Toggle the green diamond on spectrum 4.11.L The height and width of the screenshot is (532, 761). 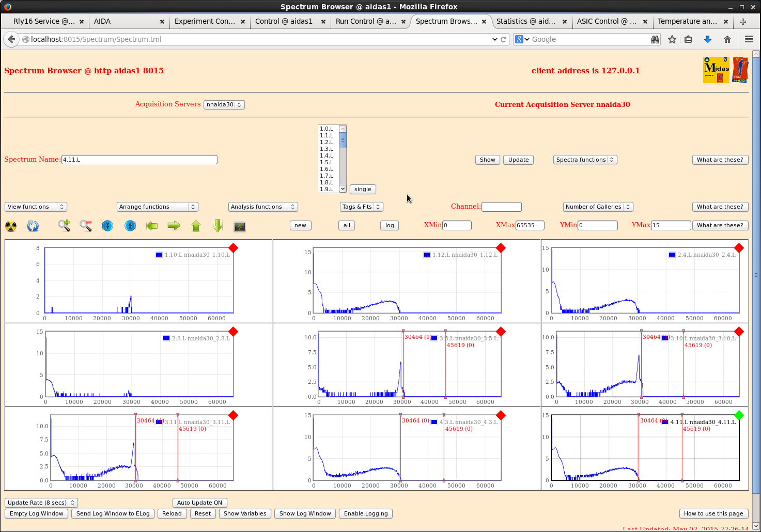click(739, 415)
